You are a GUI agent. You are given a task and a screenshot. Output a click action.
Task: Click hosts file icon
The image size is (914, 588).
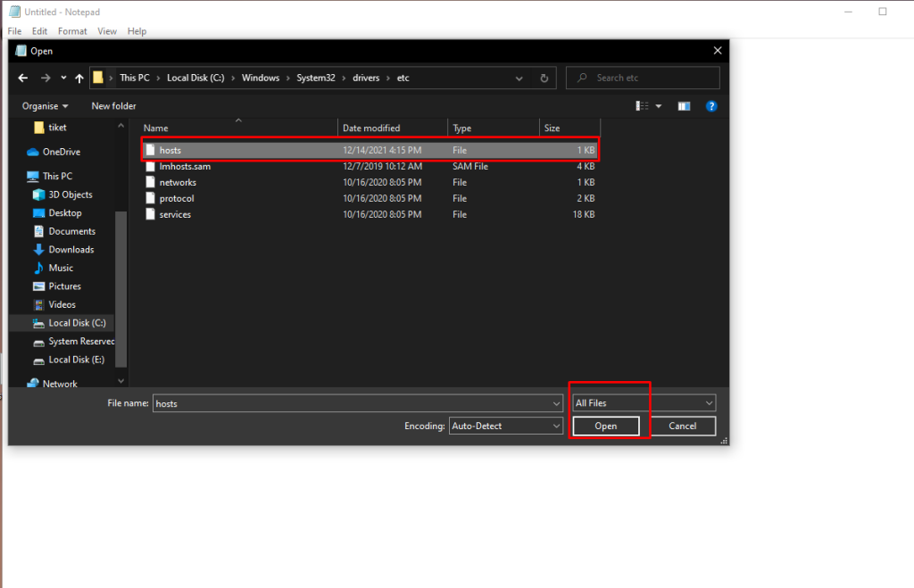[150, 150]
